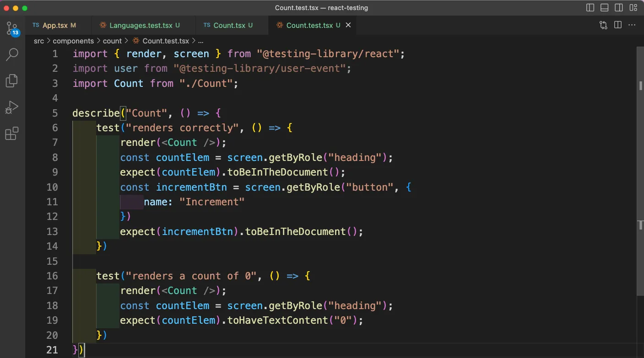Toggle the primary side bar
Viewport: 644px width, 358px height.
(x=590, y=8)
